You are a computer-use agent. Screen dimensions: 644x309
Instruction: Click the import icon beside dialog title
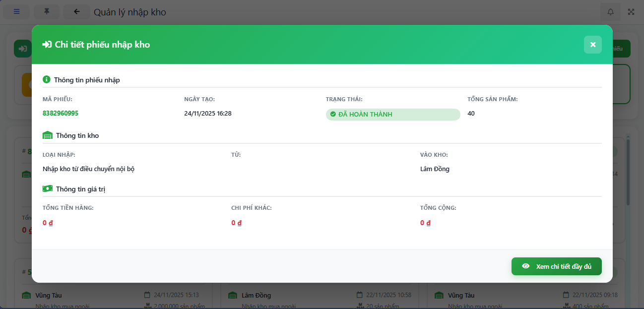47,45
